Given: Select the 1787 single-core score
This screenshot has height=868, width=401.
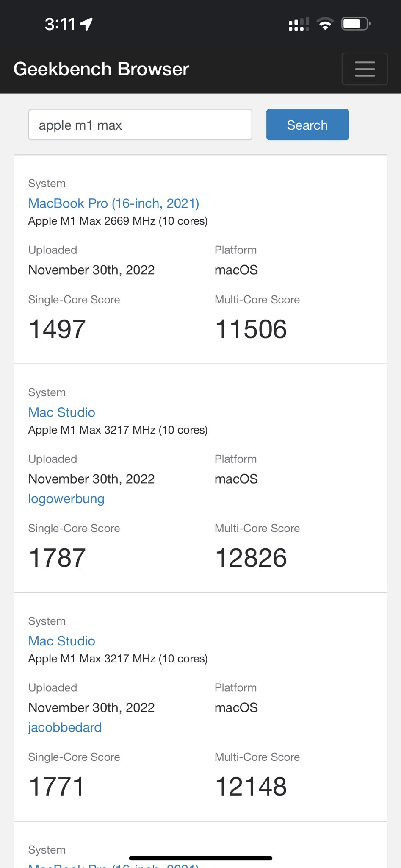Looking at the screenshot, I should [57, 558].
